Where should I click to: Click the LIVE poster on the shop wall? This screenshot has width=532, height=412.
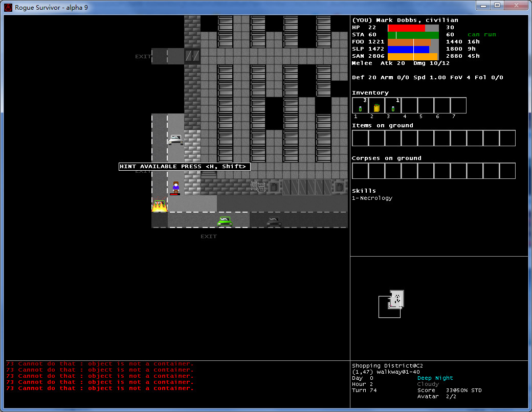pyautogui.click(x=261, y=187)
